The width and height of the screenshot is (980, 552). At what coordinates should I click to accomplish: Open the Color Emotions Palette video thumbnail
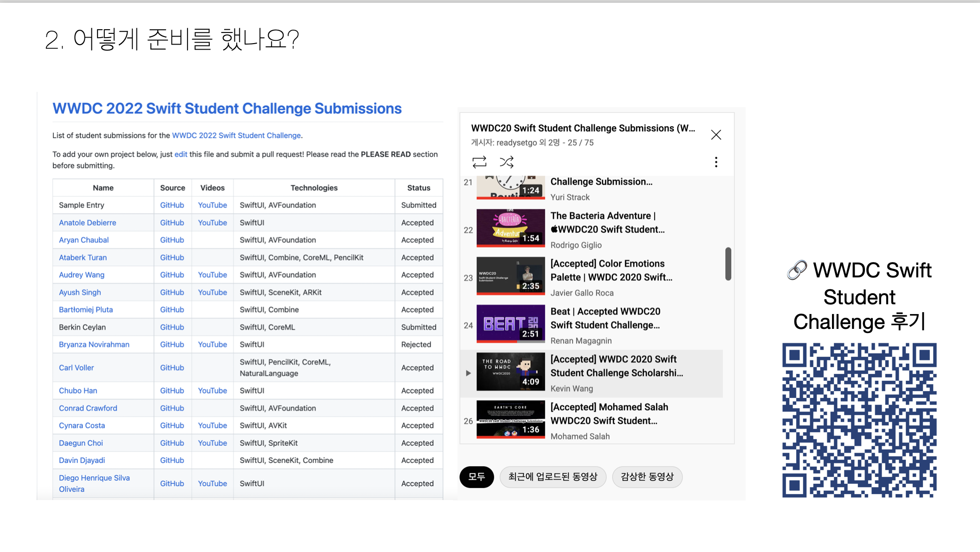510,276
